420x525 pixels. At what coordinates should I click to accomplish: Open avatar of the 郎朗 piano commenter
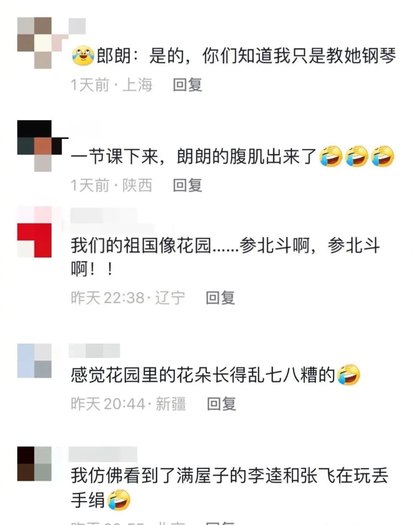pyautogui.click(x=35, y=43)
